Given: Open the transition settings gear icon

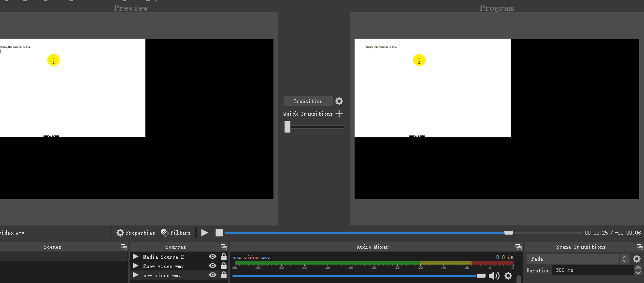Looking at the screenshot, I should click(339, 101).
